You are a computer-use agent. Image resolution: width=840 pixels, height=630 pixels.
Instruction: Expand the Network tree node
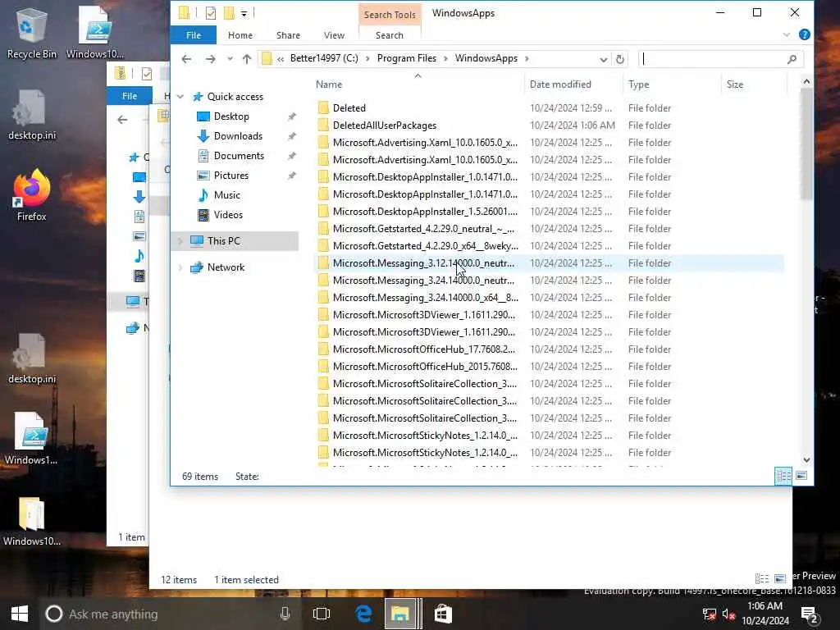pyautogui.click(x=180, y=267)
